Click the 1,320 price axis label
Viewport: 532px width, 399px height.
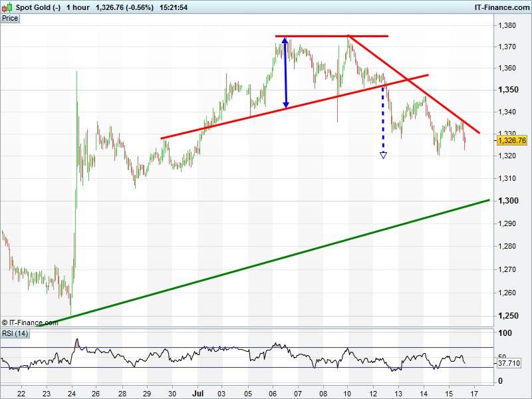pyautogui.click(x=507, y=156)
